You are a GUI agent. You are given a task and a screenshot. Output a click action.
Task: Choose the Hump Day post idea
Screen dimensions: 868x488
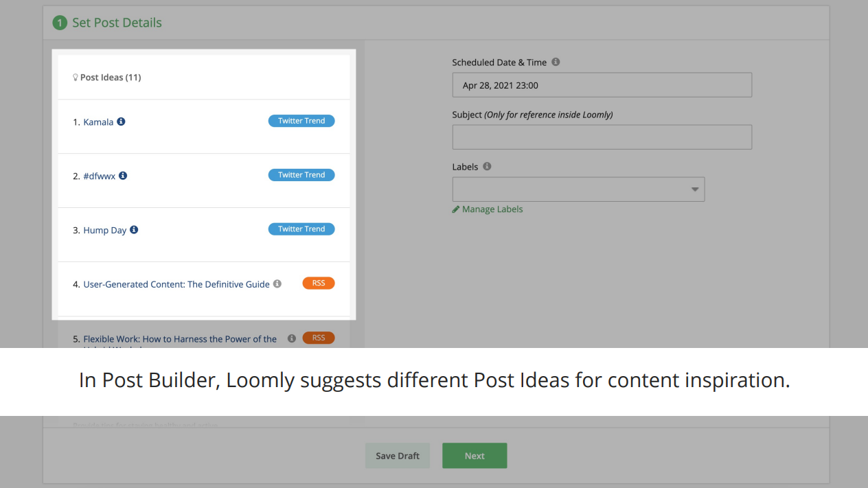coord(104,231)
